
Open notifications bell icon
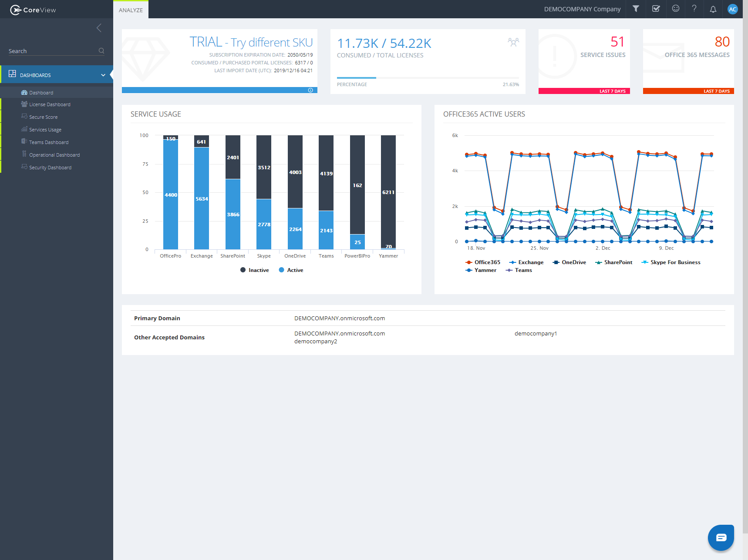tap(713, 9)
